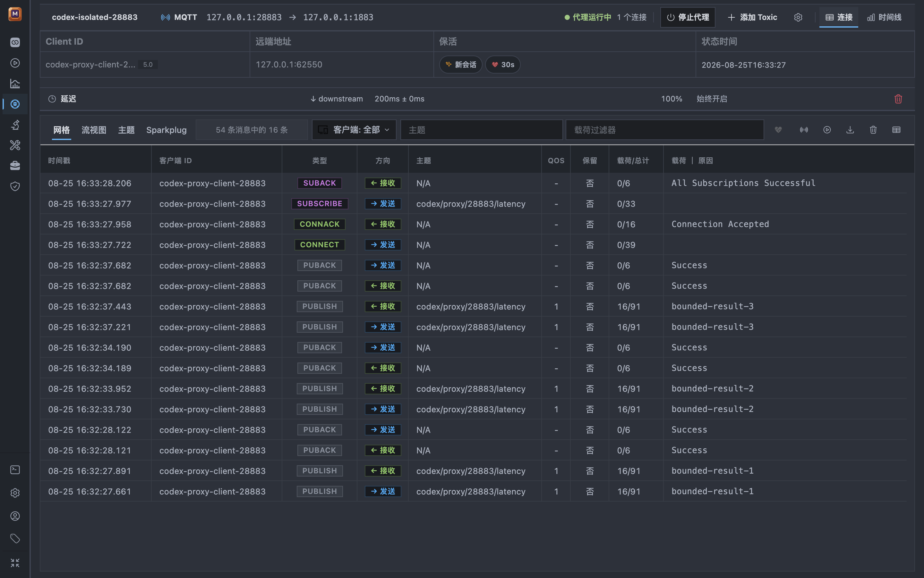Click the broadcast signal icon in message toolbar
This screenshot has width=924, height=578.
[804, 130]
